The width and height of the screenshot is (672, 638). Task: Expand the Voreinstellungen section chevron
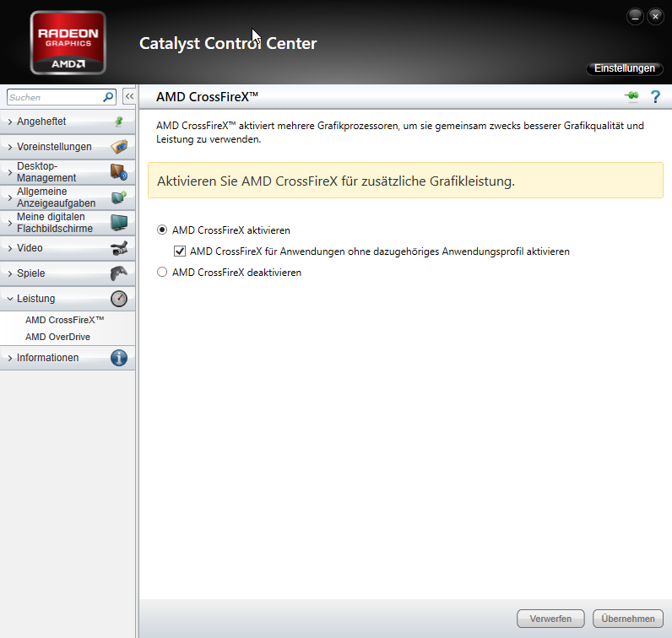coord(10,147)
